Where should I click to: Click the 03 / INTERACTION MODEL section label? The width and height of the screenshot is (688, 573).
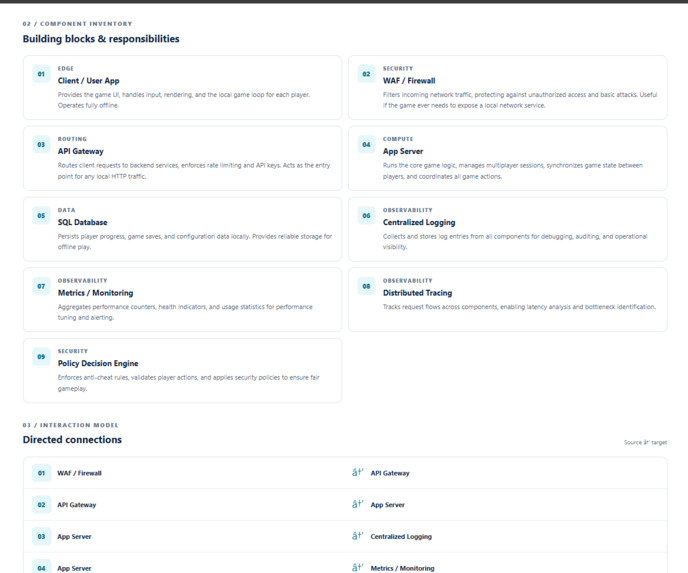[x=71, y=425]
